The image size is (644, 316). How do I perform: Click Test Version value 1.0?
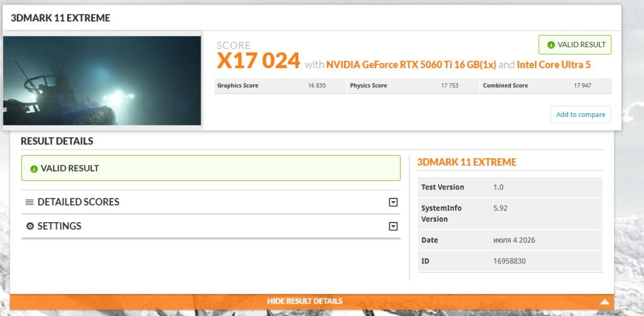499,187
